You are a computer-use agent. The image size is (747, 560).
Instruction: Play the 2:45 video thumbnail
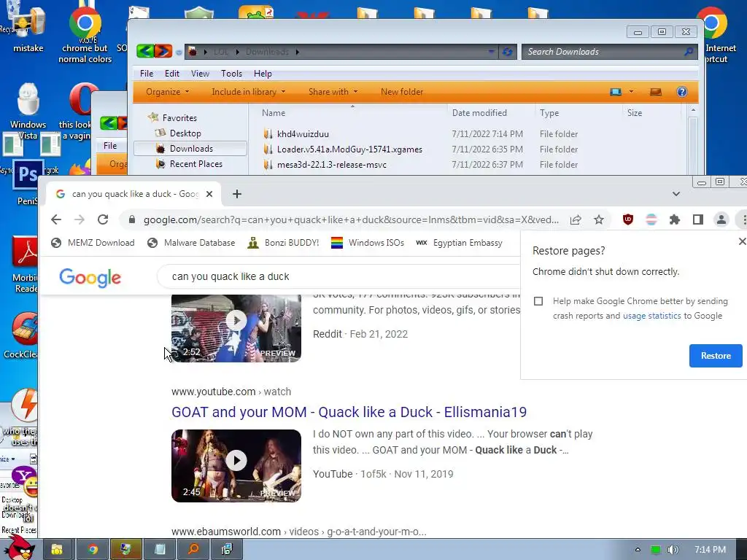pos(236,466)
